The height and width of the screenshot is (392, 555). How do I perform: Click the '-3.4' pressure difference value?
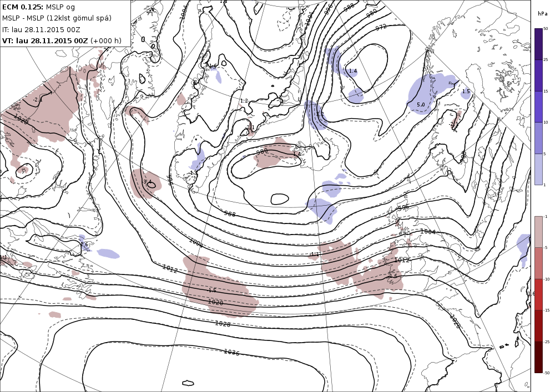click(x=147, y=182)
